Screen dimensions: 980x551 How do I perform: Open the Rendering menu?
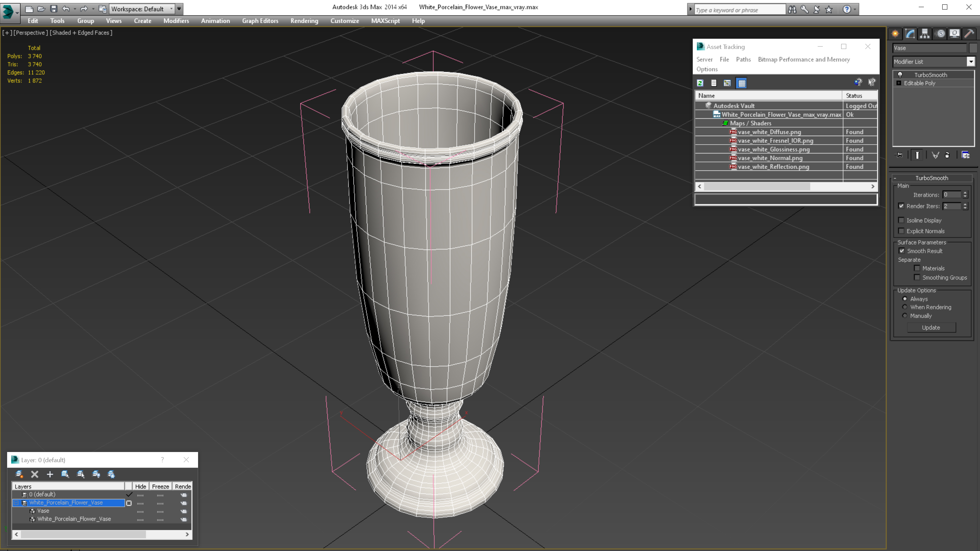[304, 21]
